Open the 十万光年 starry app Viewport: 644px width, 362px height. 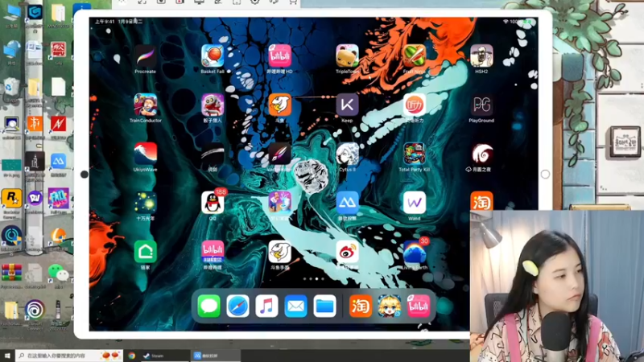click(x=146, y=203)
